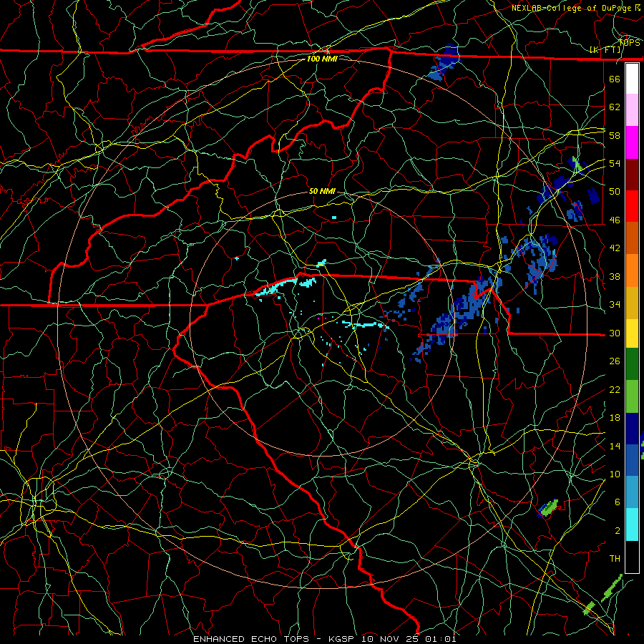Click the 'KGSP' radar site identifier
This screenshot has width=644, height=644.
pos(343,639)
